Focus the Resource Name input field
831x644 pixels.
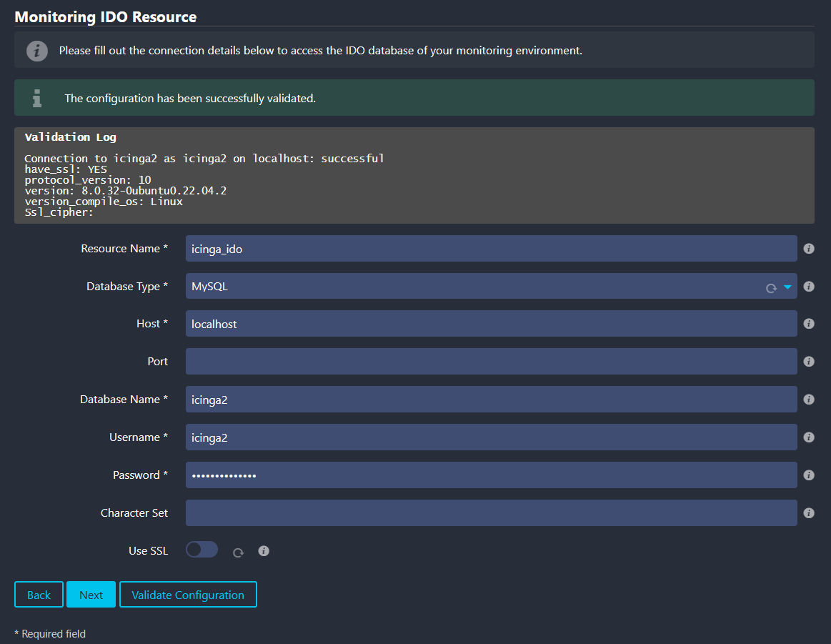coord(491,249)
